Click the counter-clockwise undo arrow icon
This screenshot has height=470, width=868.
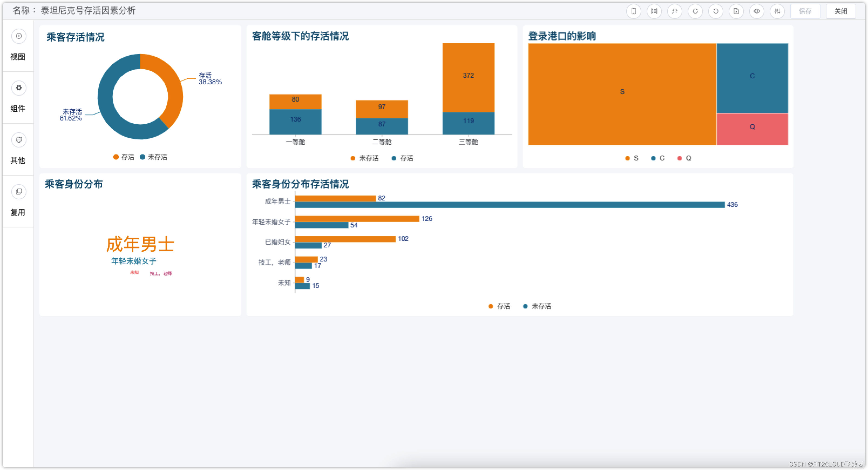pyautogui.click(x=716, y=11)
